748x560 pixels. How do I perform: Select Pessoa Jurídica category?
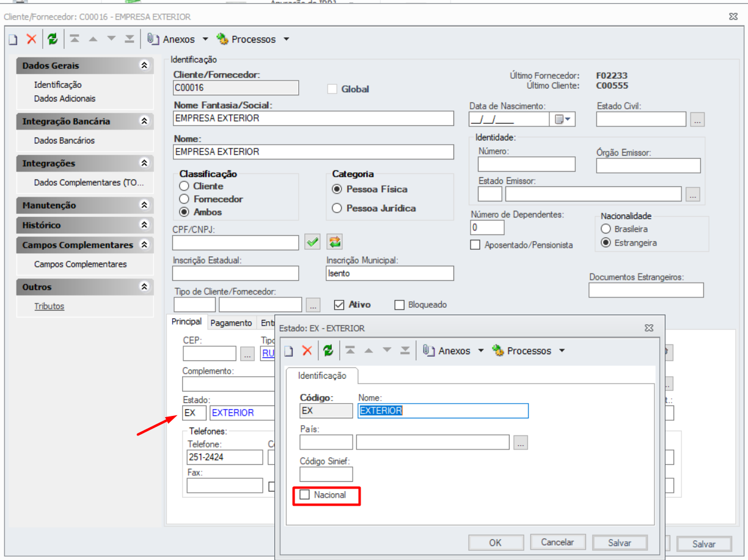coord(337,208)
